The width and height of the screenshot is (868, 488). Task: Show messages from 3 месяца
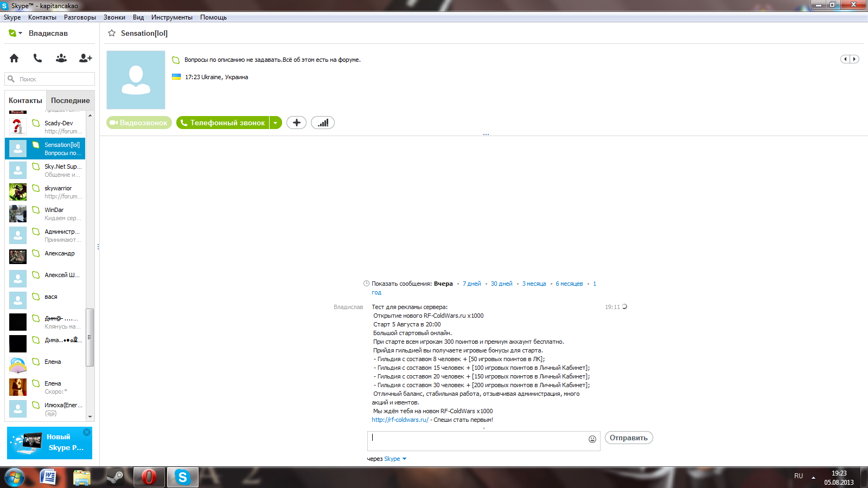pos(534,284)
